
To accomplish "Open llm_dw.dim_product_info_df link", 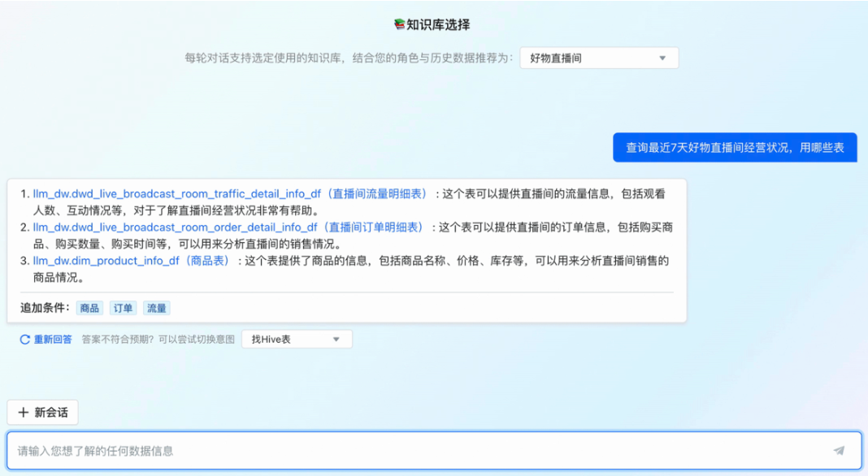I will (131, 260).
